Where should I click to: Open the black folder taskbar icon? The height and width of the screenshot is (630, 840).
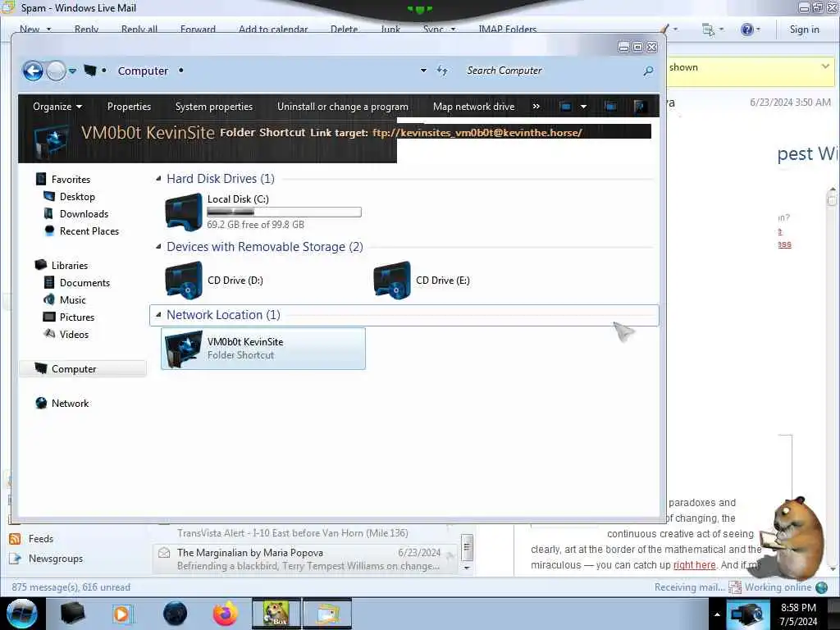click(x=72, y=614)
